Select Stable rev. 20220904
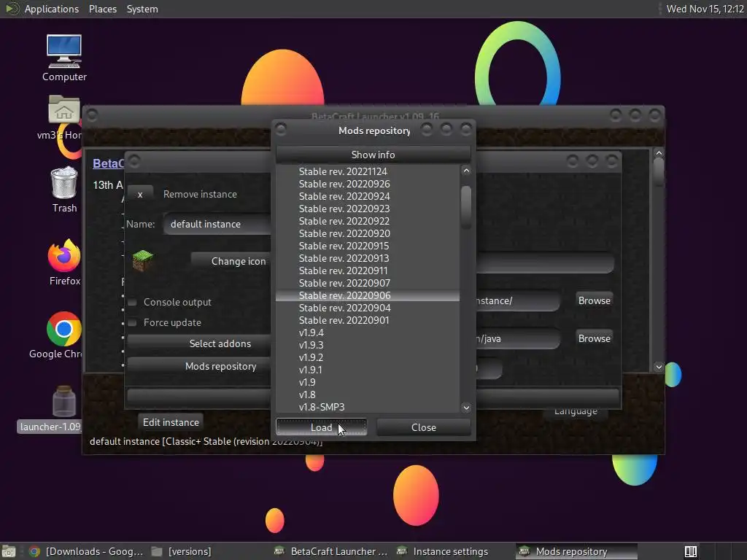747x560 pixels. (x=368, y=308)
